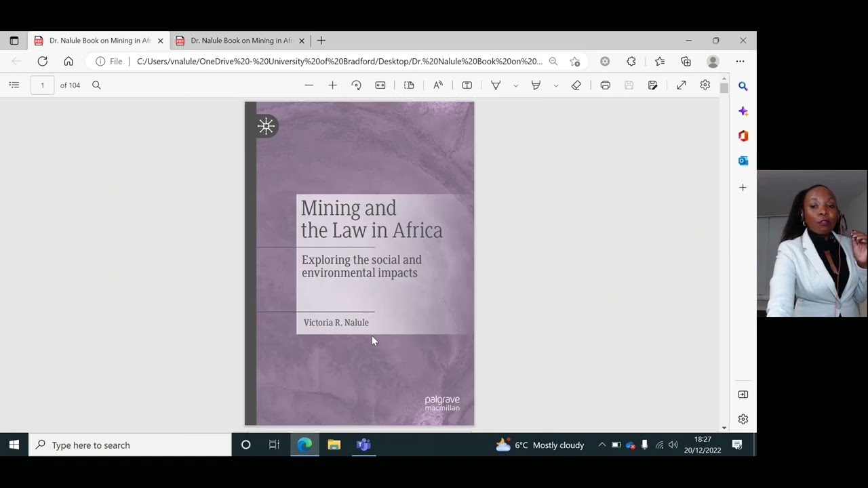Open the weather widget 6°C Mostly cloudy
Screen dimensions: 868x488
click(540, 445)
